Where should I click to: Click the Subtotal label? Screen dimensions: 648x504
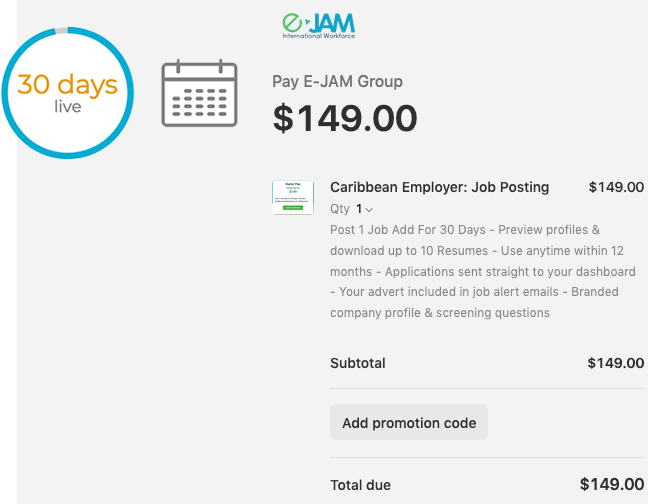358,363
